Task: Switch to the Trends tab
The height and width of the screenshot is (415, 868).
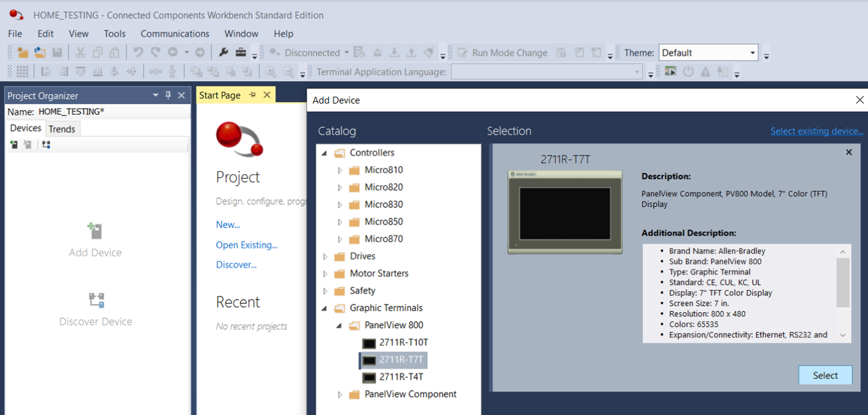Action: [x=62, y=129]
